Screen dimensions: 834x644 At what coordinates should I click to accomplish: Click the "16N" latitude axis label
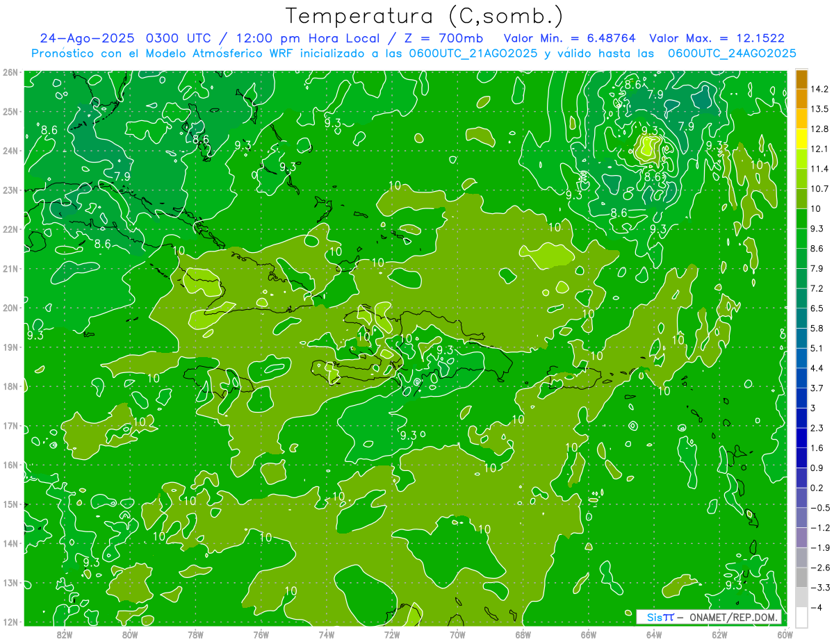[10, 465]
